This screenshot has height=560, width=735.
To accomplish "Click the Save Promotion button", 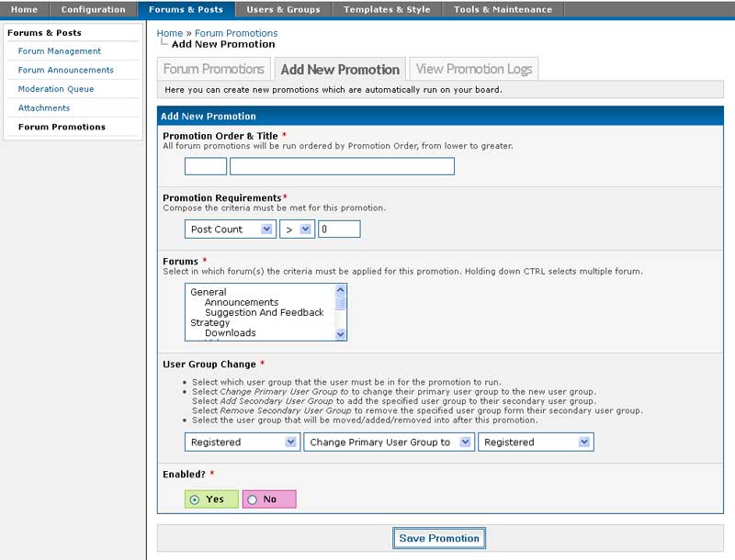I will tap(439, 538).
